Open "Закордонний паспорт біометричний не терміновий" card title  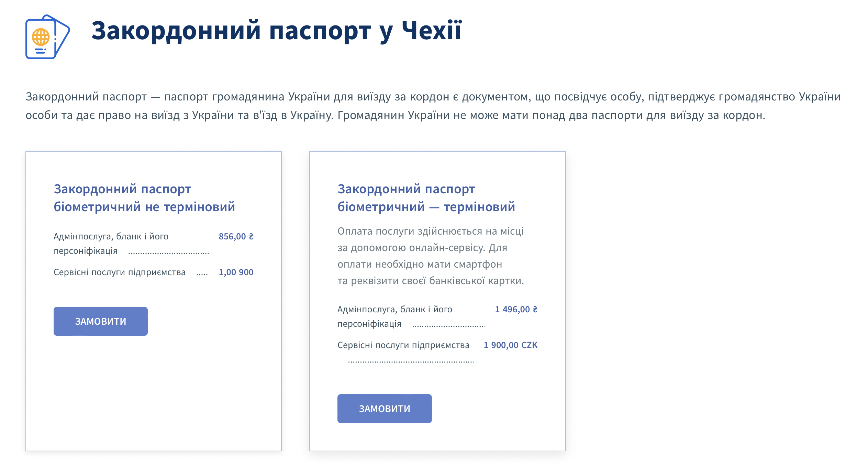point(144,198)
